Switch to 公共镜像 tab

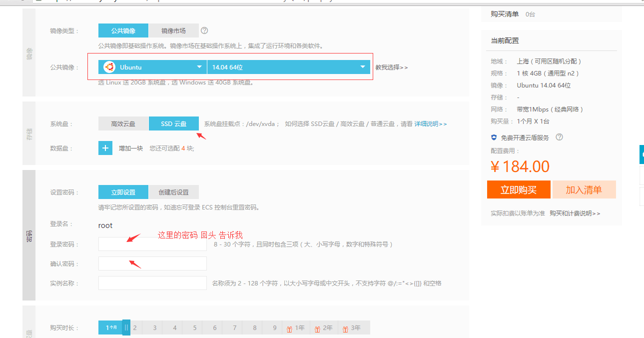(x=123, y=31)
